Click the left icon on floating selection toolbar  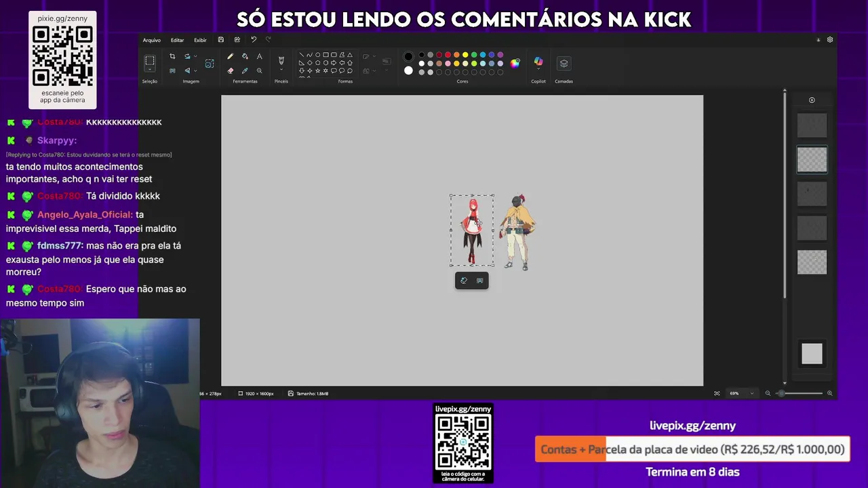(464, 281)
